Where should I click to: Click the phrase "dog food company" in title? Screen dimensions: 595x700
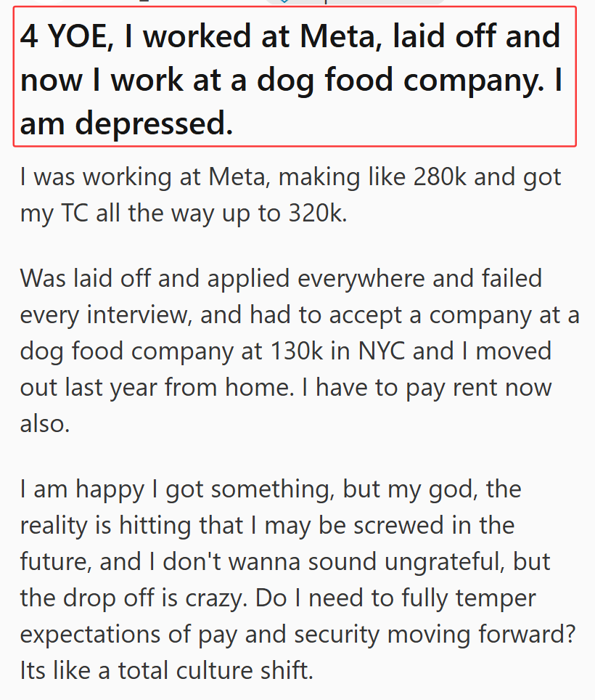(401, 81)
